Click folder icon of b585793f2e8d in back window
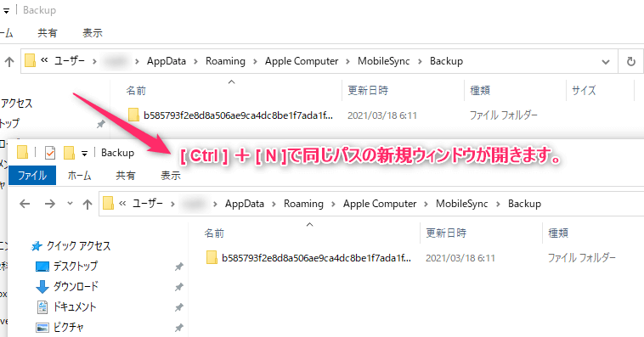Screen dimensions: 644x337 click(x=133, y=115)
